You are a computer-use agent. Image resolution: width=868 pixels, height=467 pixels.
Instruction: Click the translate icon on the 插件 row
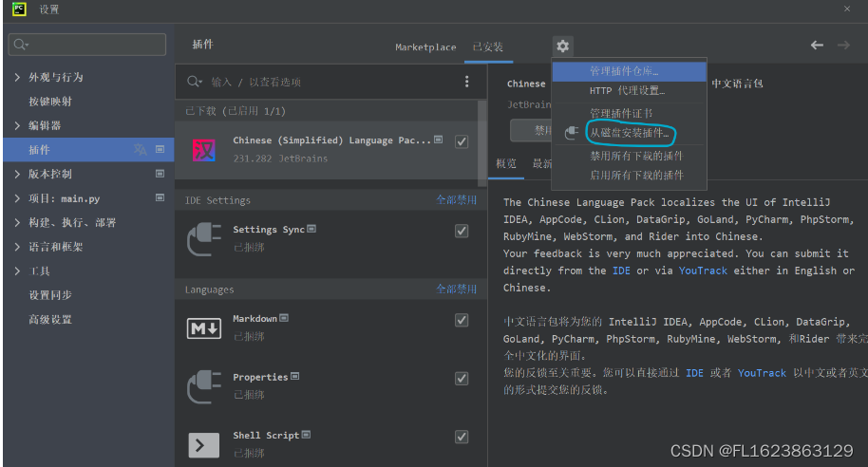pyautogui.click(x=140, y=149)
